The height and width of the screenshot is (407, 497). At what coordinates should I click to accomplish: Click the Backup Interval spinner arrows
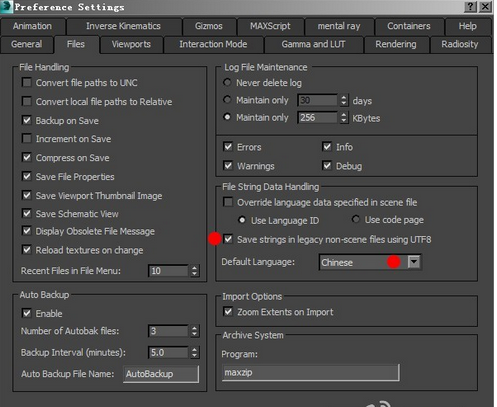(195, 352)
